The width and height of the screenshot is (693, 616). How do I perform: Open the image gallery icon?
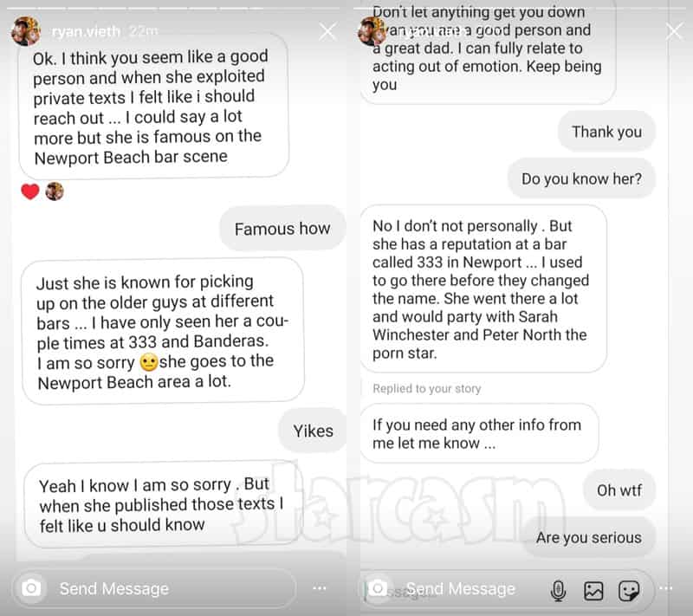tap(593, 591)
